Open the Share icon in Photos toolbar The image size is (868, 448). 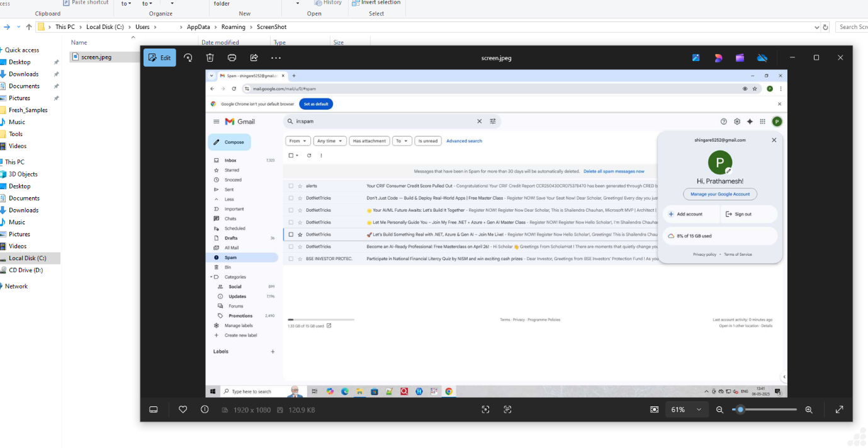pos(254,58)
